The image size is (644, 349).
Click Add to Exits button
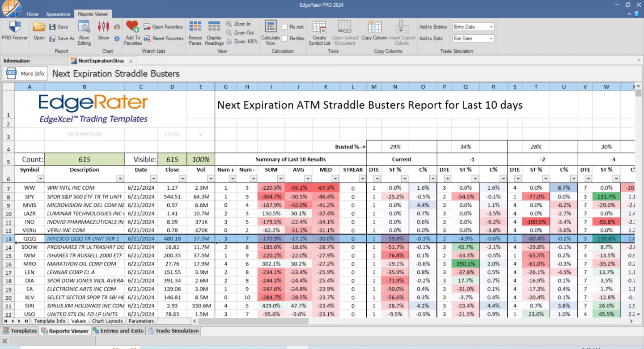[431, 38]
